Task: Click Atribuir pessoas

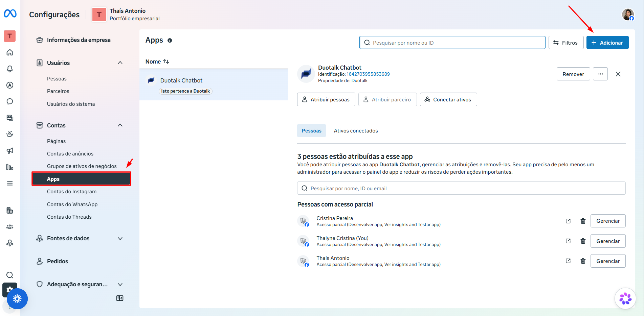Action: coord(326,99)
